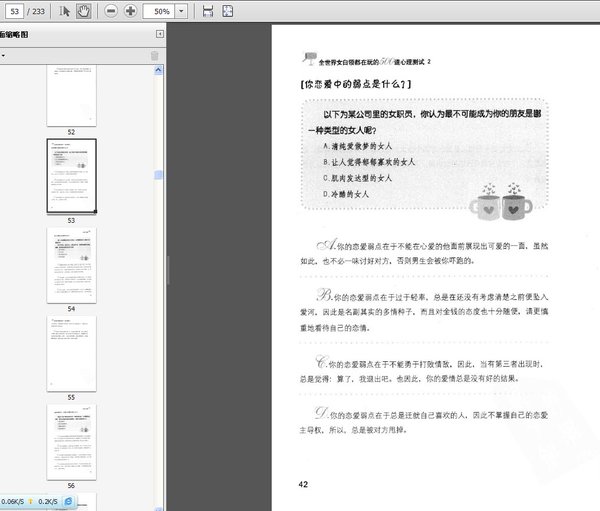
Task: Open the zoom level dropdown arrow
Action: tap(181, 11)
